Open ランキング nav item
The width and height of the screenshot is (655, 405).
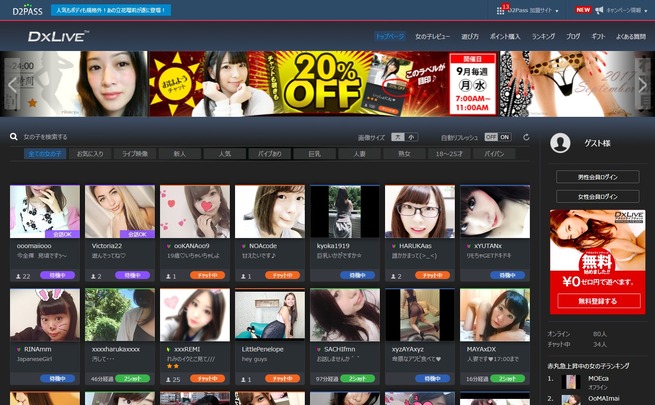tap(543, 37)
